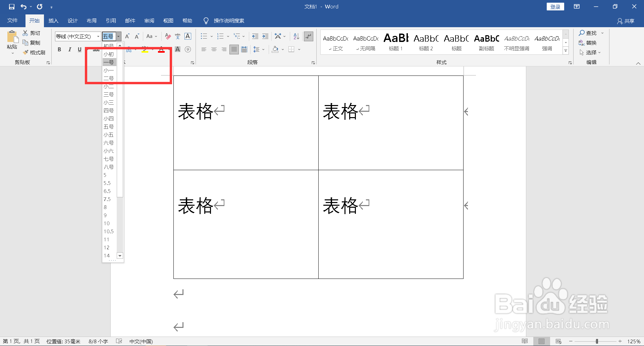This screenshot has height=346, width=644.
Task: Toggle underline formatting
Action: (x=79, y=49)
